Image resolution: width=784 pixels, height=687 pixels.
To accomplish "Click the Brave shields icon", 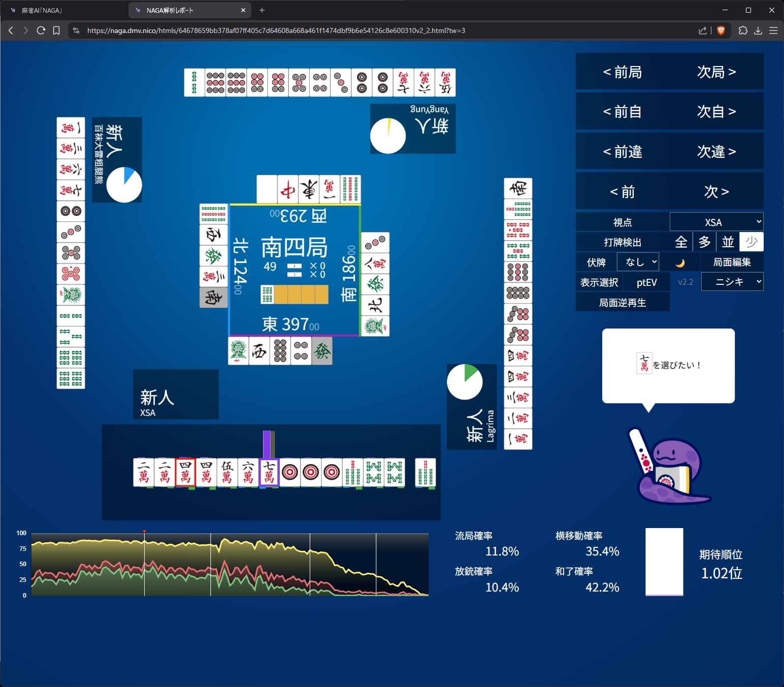I will [x=721, y=30].
